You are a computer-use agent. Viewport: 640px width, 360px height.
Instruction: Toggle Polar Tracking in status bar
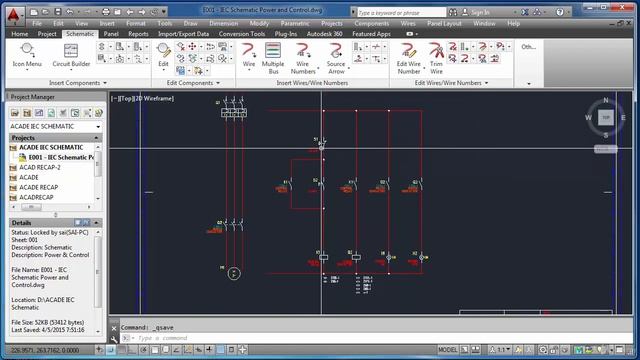[x=144, y=350]
